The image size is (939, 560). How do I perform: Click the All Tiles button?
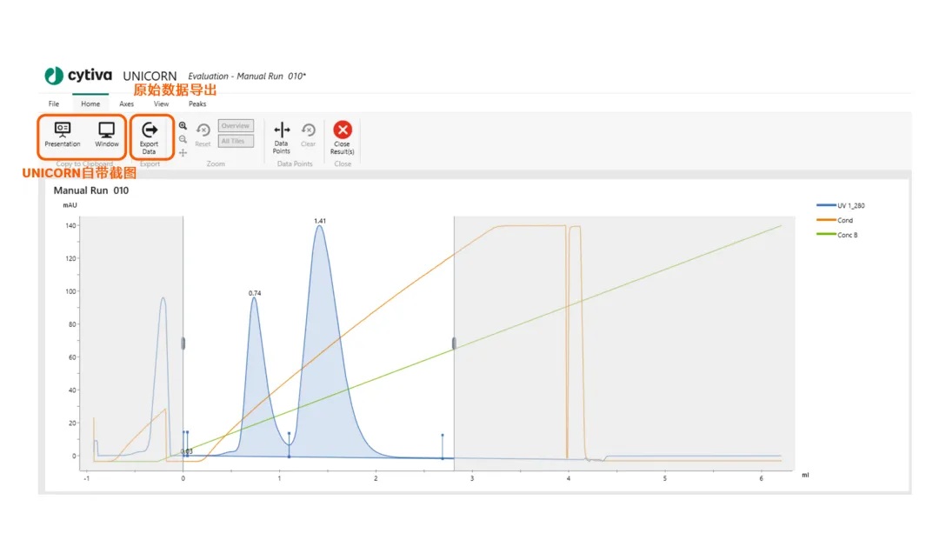click(x=236, y=142)
